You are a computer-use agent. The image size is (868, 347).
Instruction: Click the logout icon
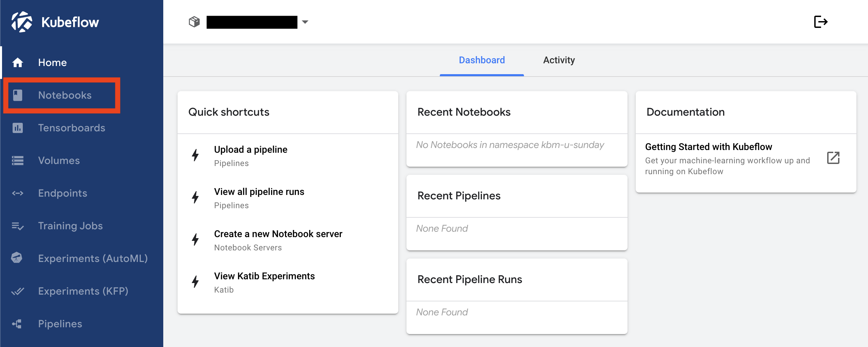point(821,22)
